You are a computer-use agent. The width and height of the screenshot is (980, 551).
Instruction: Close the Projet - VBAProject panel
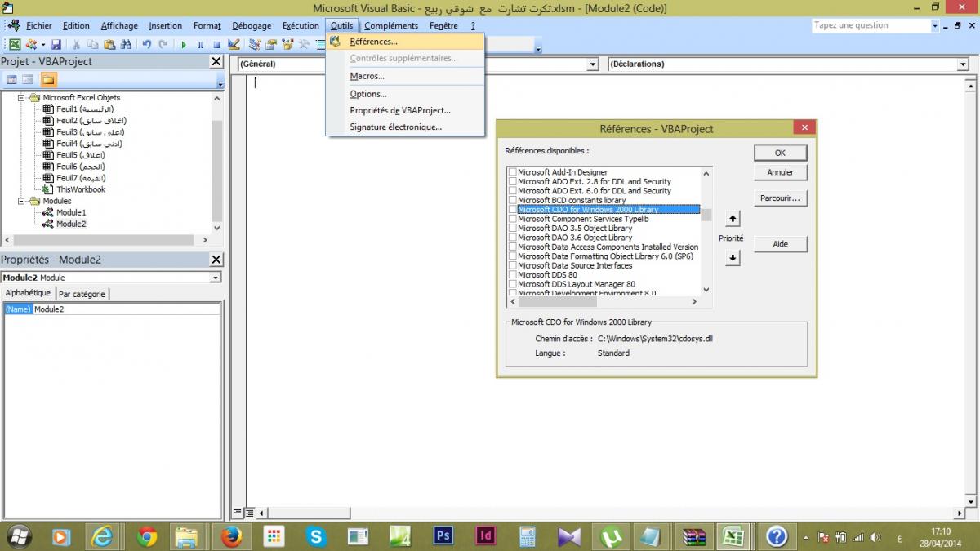coord(216,61)
